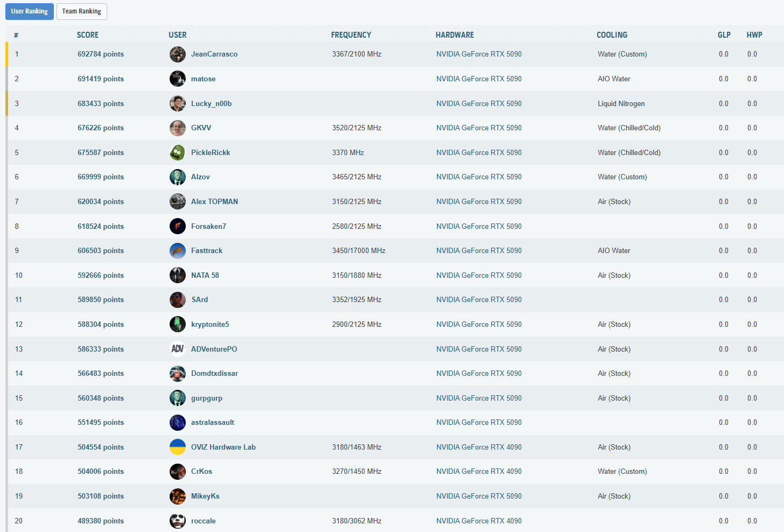Screen dimensions: 784x532
Task: Switch to the Team Ranking tab
Action: point(81,11)
